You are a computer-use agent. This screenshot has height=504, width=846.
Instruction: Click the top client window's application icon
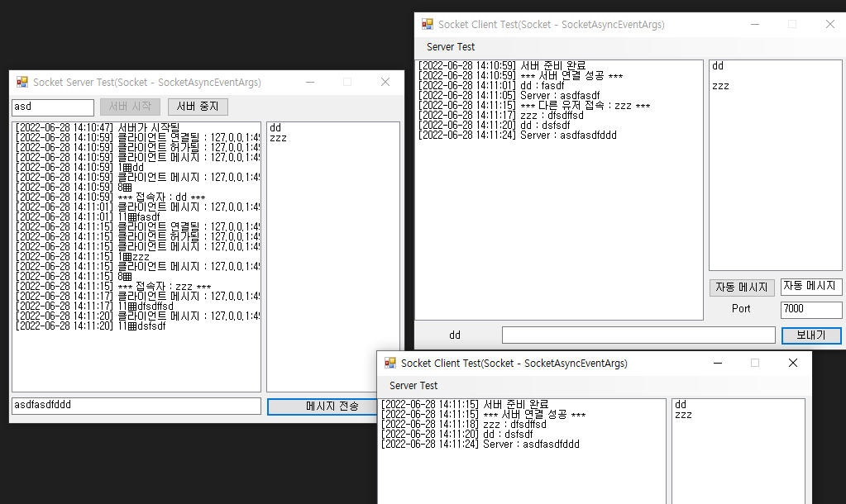[428, 24]
